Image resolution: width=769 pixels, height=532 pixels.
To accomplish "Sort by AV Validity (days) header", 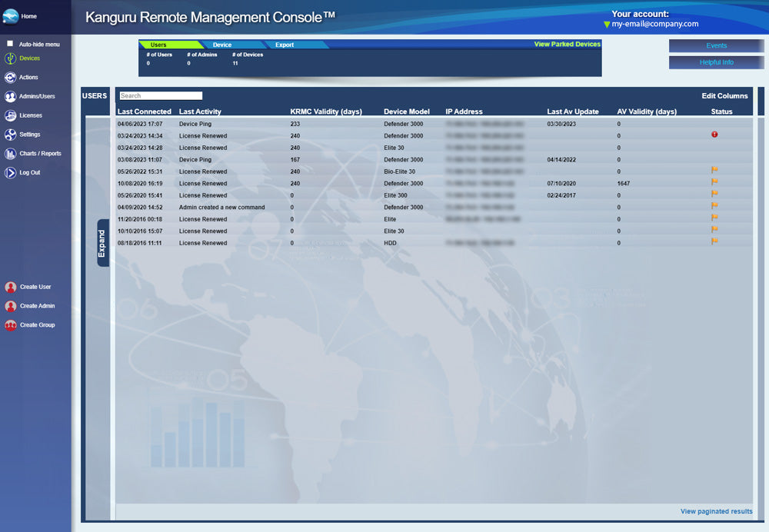I will (647, 111).
